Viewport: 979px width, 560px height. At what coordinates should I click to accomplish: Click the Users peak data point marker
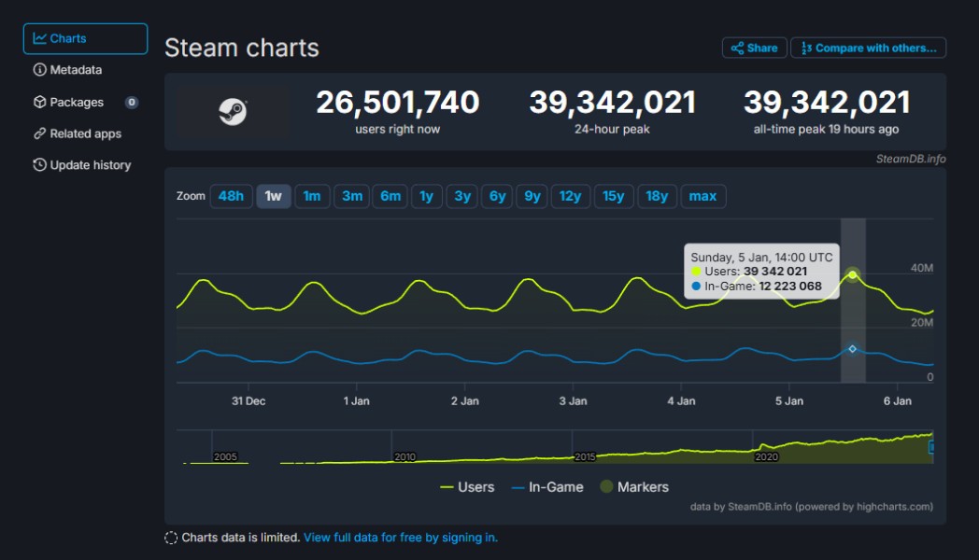[x=852, y=274]
